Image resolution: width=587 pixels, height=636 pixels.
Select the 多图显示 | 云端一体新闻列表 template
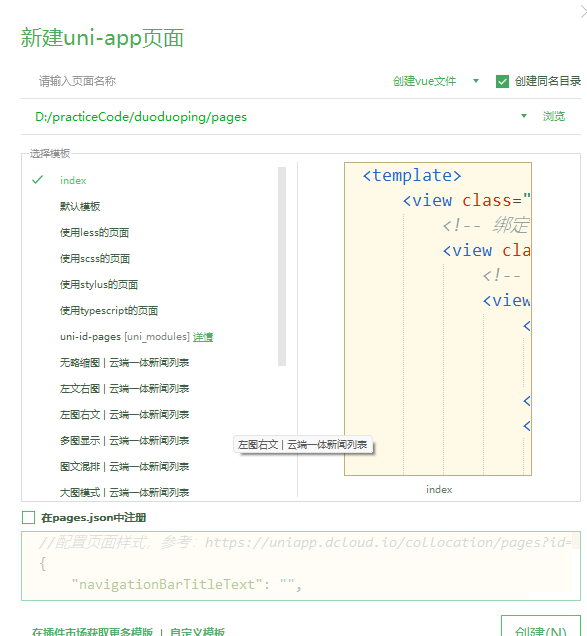tap(124, 440)
